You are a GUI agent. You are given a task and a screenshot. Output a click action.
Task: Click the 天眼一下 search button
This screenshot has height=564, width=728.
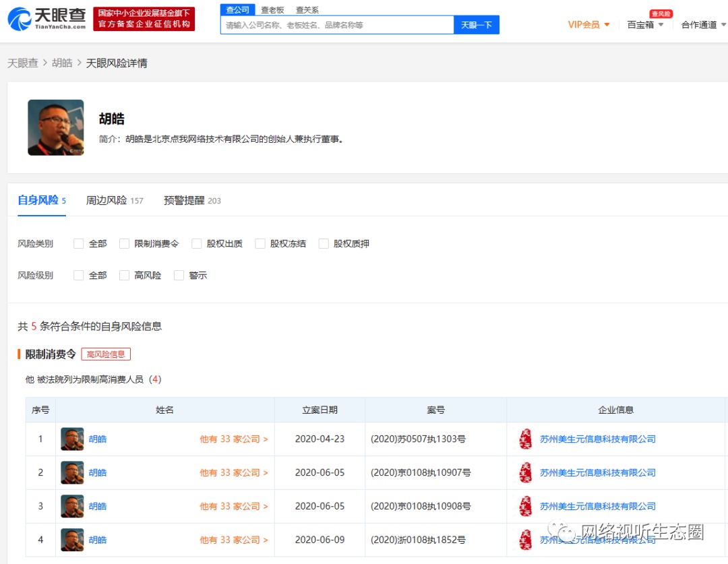[x=477, y=24]
